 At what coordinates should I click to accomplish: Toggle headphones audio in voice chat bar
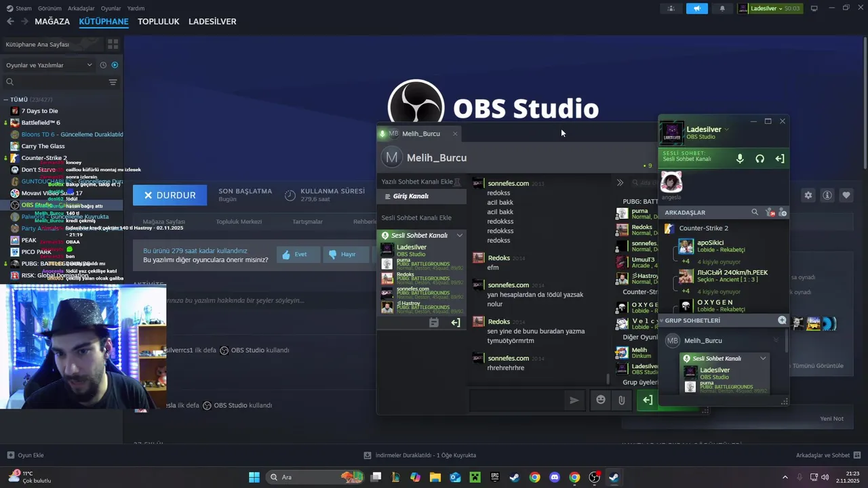(x=759, y=159)
